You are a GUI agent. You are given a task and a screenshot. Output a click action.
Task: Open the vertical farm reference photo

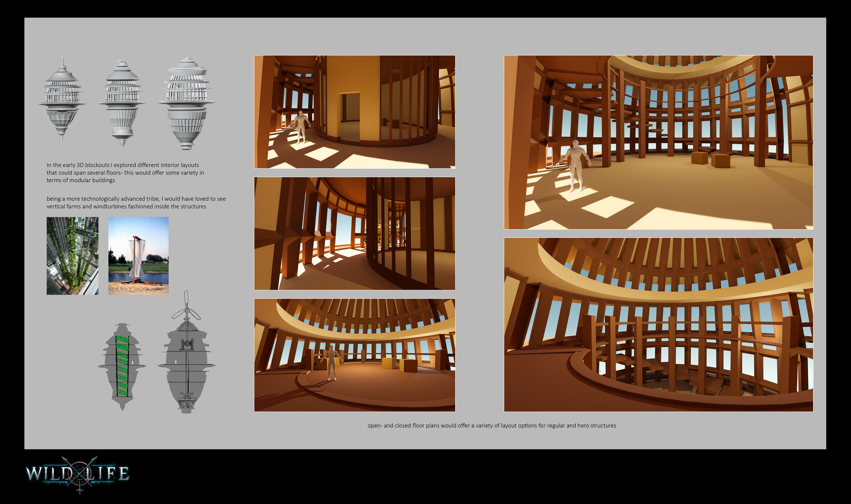pos(72,256)
